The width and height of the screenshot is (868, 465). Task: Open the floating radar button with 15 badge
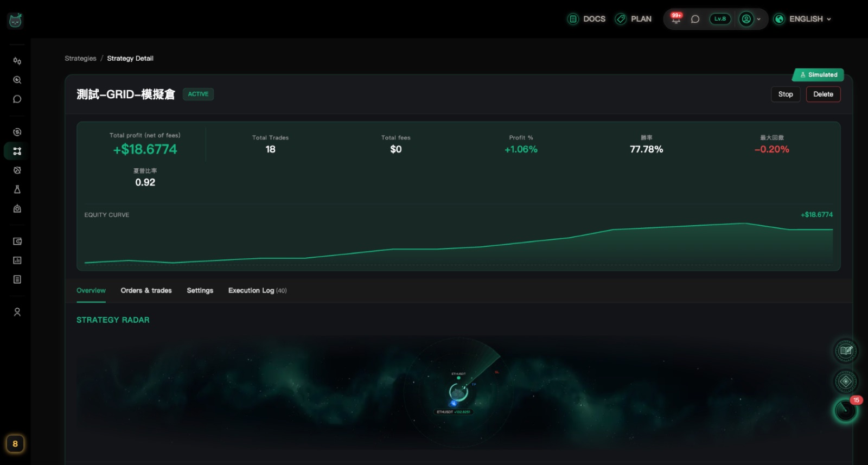click(845, 411)
